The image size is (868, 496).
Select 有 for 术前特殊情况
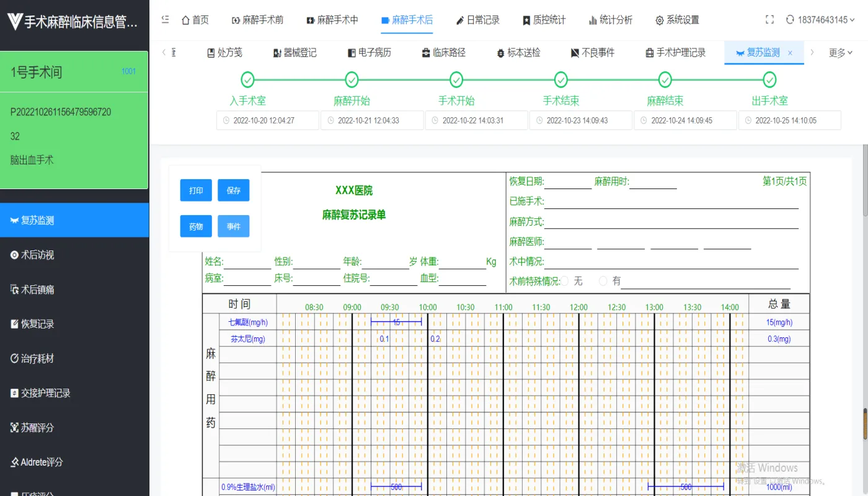point(603,281)
